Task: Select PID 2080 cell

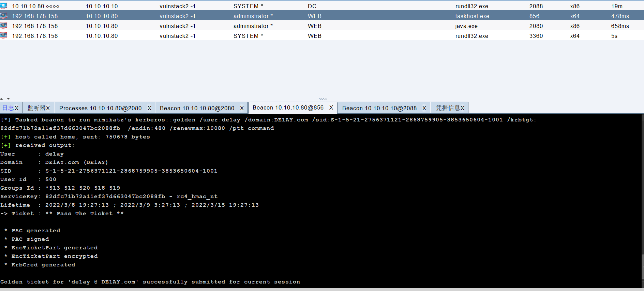Action: coord(536,26)
